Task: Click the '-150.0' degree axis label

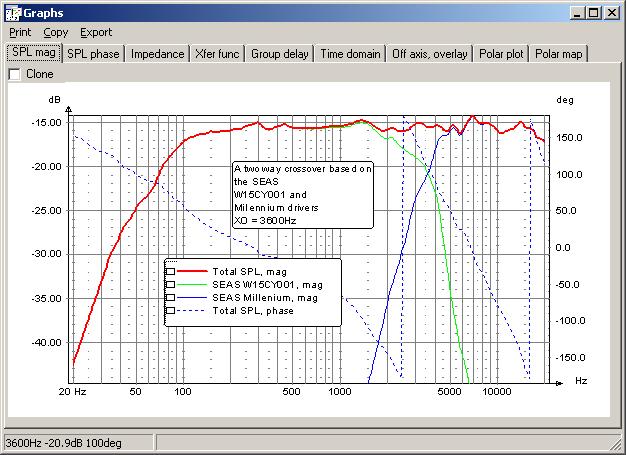Action: pyautogui.click(x=571, y=358)
